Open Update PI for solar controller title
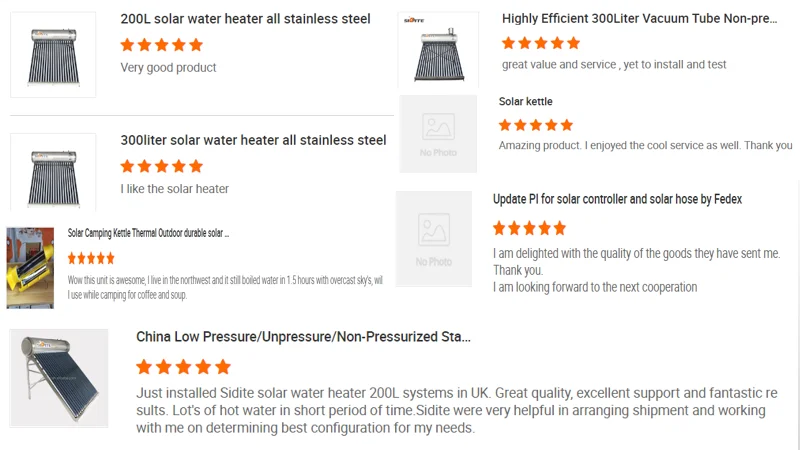Viewport: 800px width, 450px height. [617, 199]
